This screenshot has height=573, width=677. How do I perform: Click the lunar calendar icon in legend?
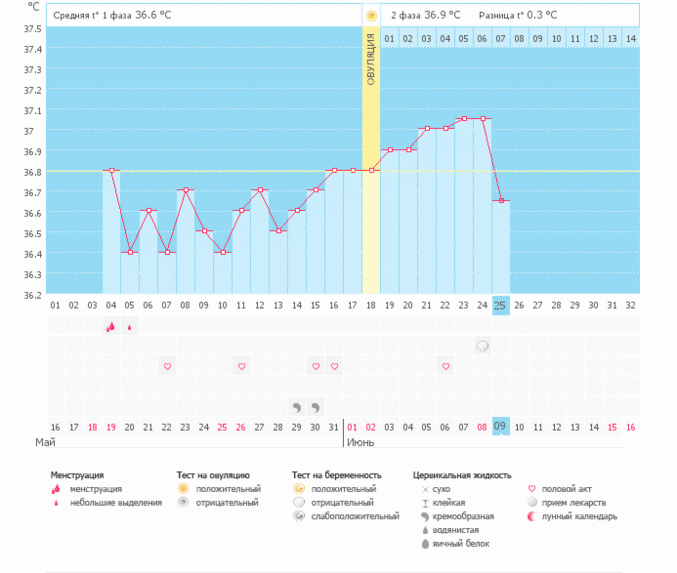click(532, 517)
